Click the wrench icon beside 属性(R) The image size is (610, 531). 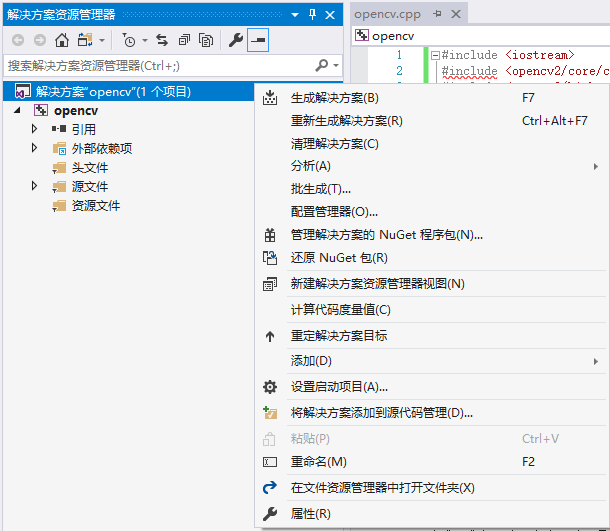(270, 514)
